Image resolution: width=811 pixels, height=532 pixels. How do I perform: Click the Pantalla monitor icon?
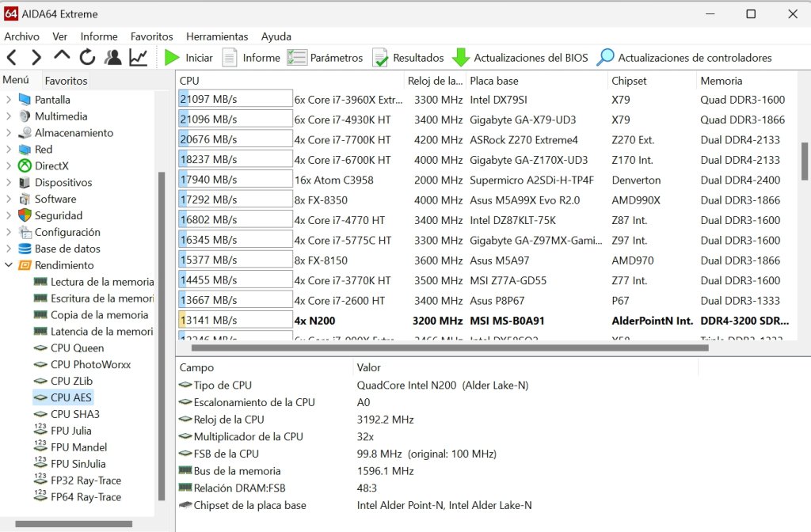25,99
